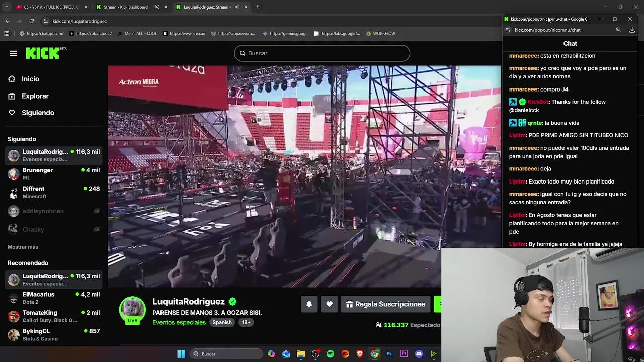
Task: Click the address bar URL kick.com/luquitarodriguez
Action: 79,21
